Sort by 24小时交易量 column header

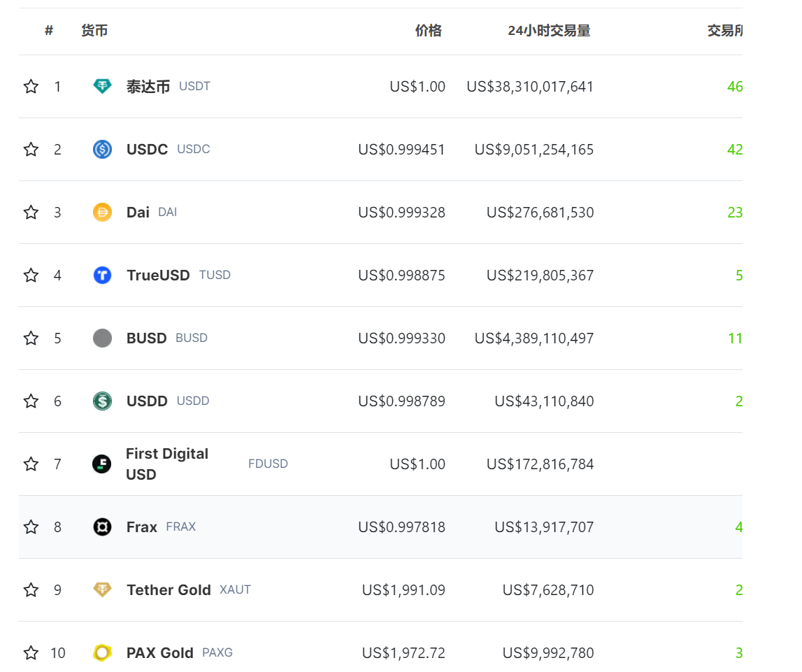pyautogui.click(x=549, y=31)
